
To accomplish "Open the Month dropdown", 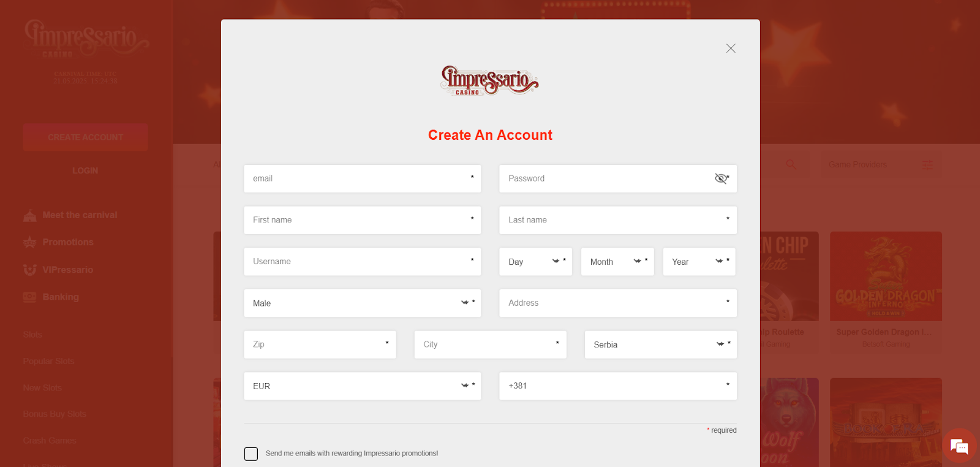I will [x=617, y=262].
